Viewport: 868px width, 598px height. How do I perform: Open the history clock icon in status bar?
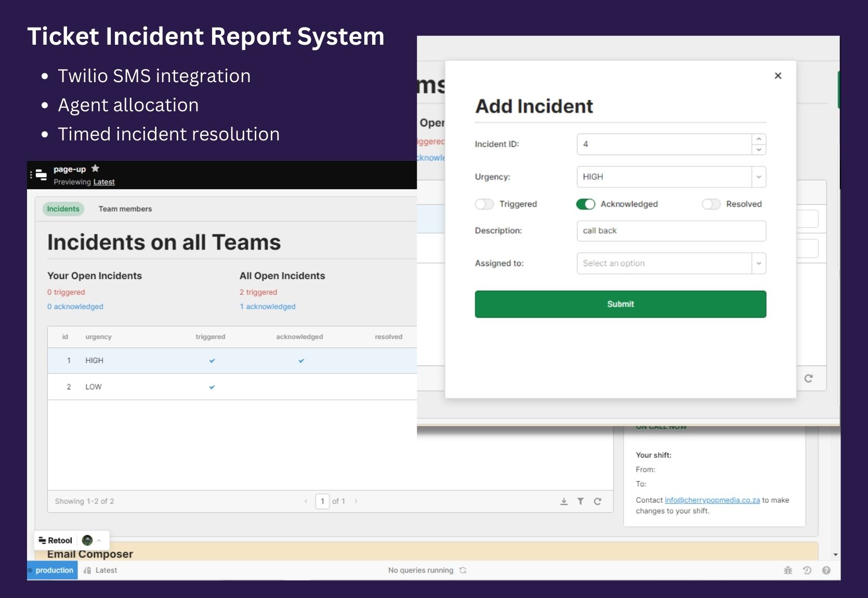pyautogui.click(x=807, y=570)
